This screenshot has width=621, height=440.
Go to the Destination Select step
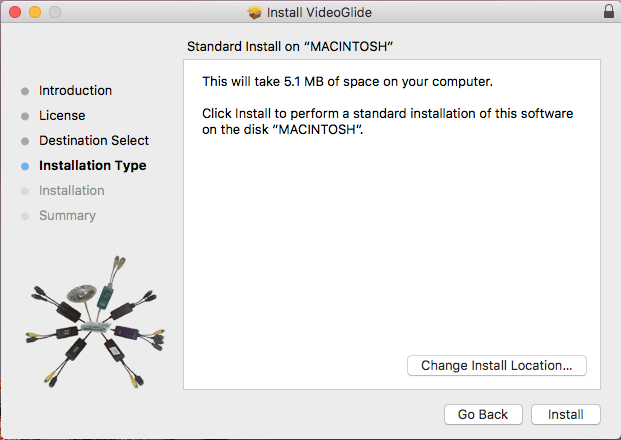93,141
